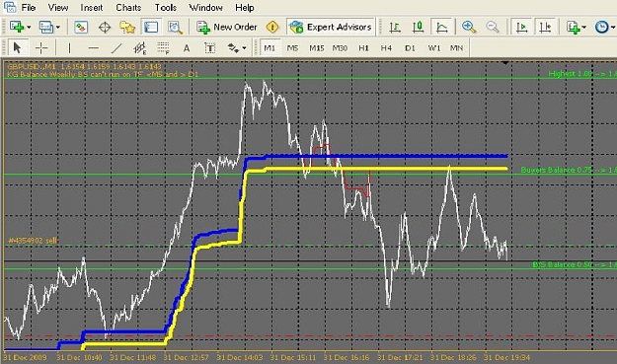Viewport: 617px width, 364px height.
Task: Click the '31 Dec 17:21' time label
Action: [x=400, y=358]
